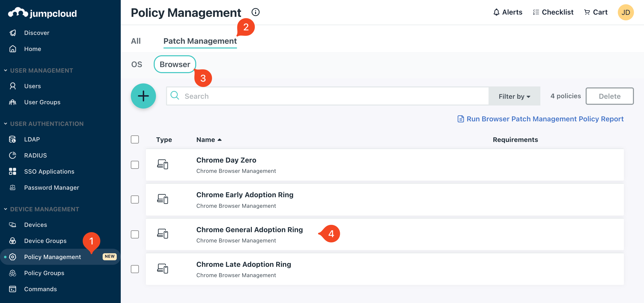Image resolution: width=644 pixels, height=303 pixels.
Task: Click the Alerts label in header
Action: point(512,12)
